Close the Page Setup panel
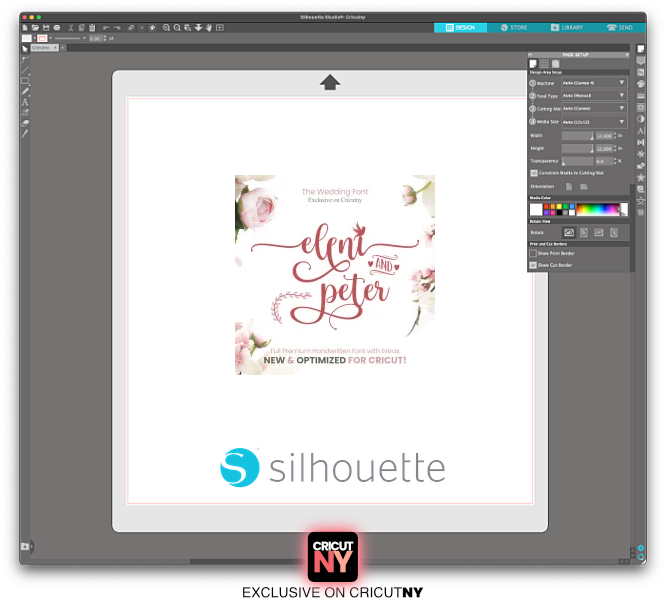 [627, 55]
